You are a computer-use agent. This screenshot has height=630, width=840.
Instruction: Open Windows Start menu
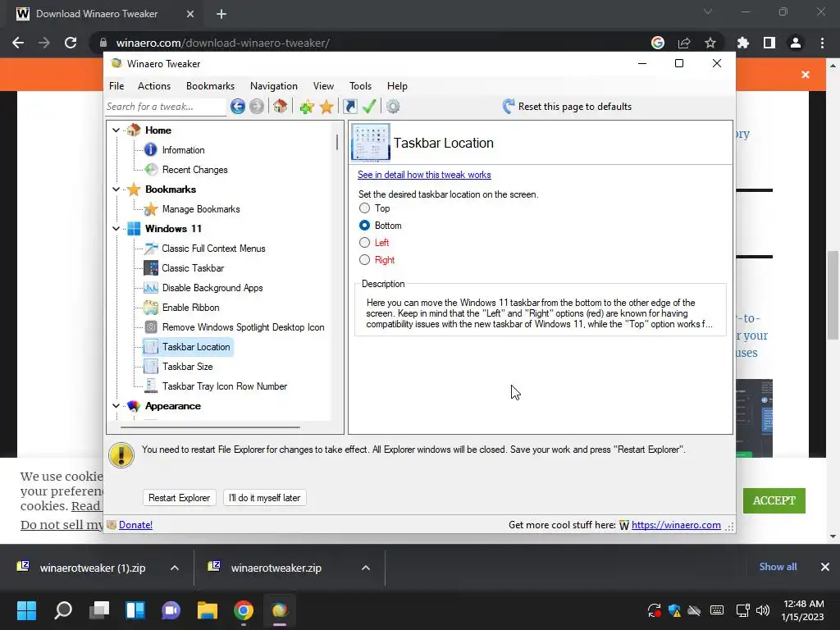[26, 610]
